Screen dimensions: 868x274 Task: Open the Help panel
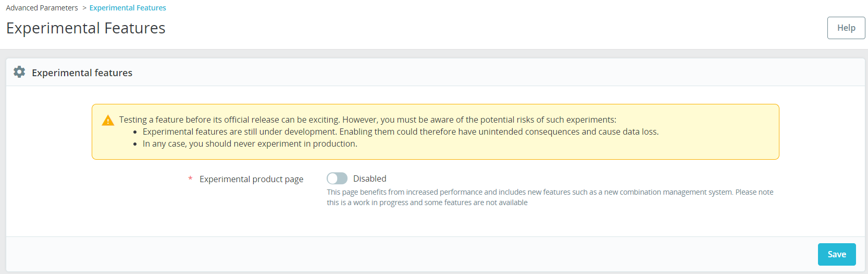(x=846, y=28)
